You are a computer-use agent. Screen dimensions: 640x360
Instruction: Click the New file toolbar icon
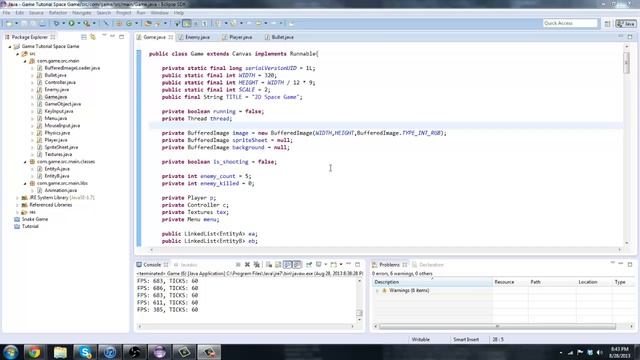click(x=9, y=24)
